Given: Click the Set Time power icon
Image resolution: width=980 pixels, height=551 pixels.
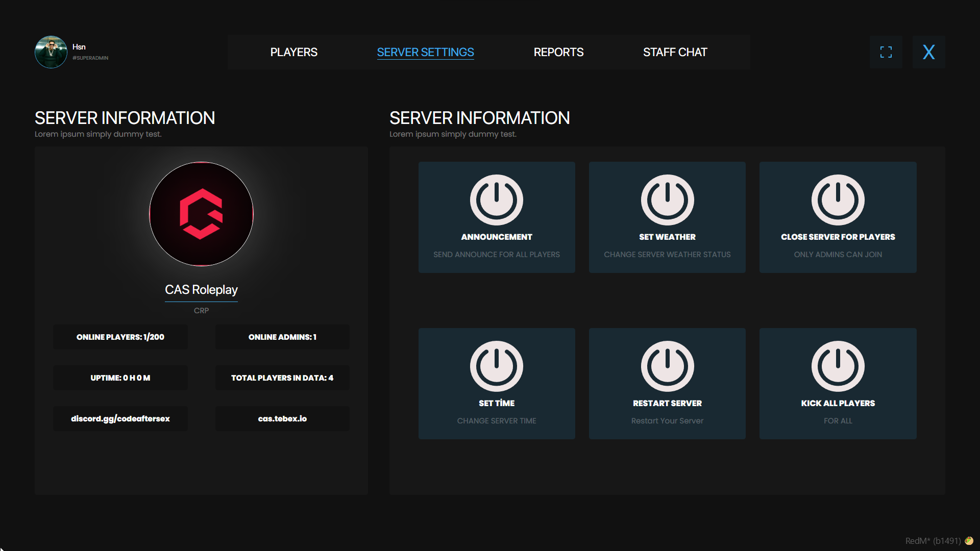Looking at the screenshot, I should [496, 366].
